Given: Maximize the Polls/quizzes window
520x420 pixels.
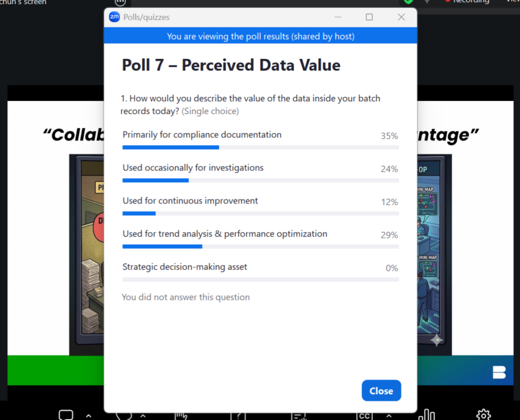Looking at the screenshot, I should click(369, 17).
